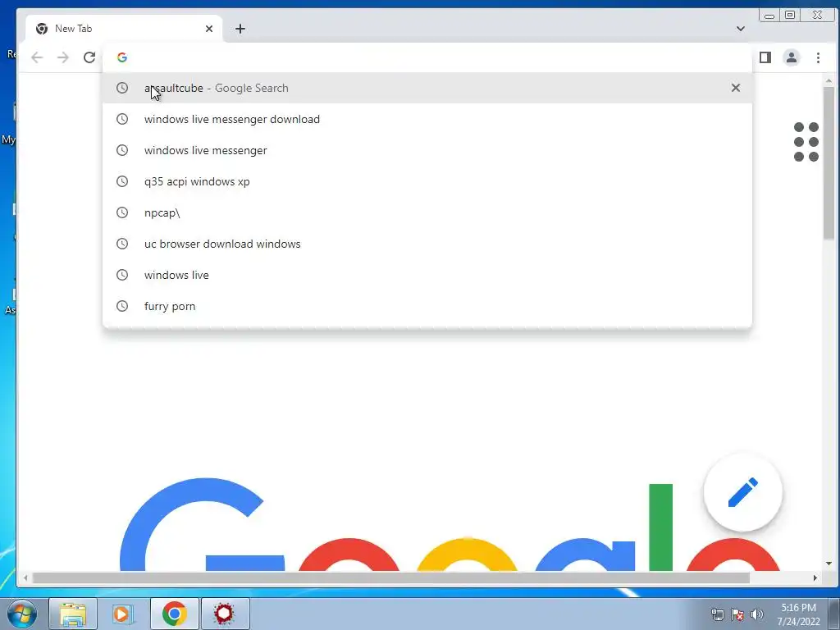Image resolution: width=840 pixels, height=630 pixels.
Task: Click history clock icon beside npcap\
Action: (122, 212)
